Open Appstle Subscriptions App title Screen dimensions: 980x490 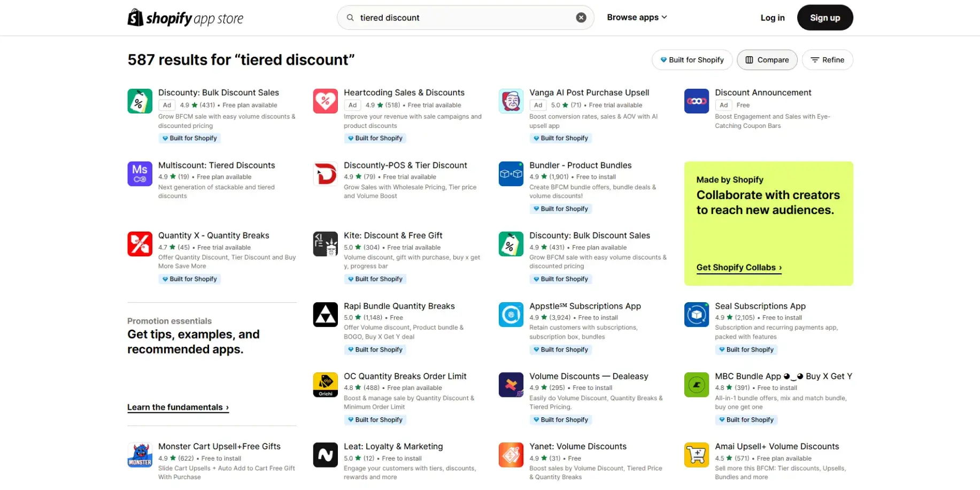click(x=585, y=306)
